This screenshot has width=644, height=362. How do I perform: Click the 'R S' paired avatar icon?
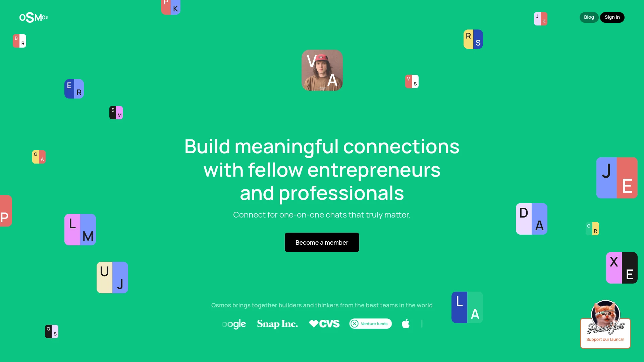pyautogui.click(x=473, y=39)
